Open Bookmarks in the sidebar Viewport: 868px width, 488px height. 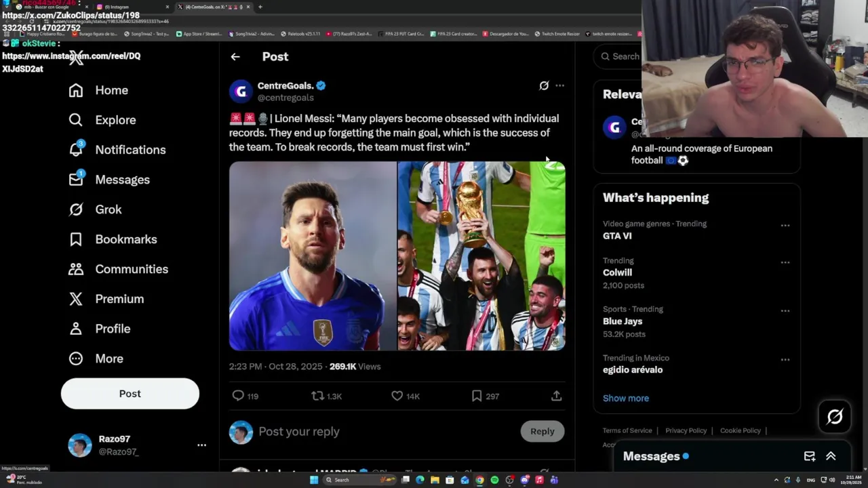(x=113, y=239)
